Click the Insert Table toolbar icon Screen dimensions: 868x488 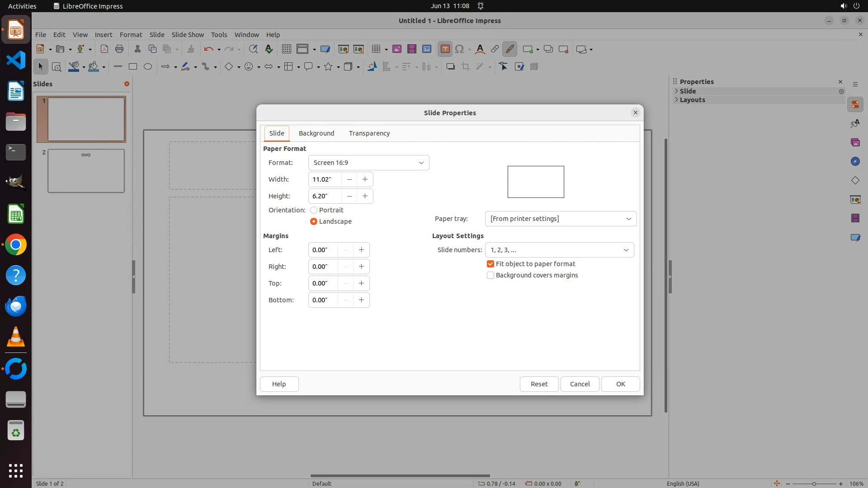click(x=376, y=49)
